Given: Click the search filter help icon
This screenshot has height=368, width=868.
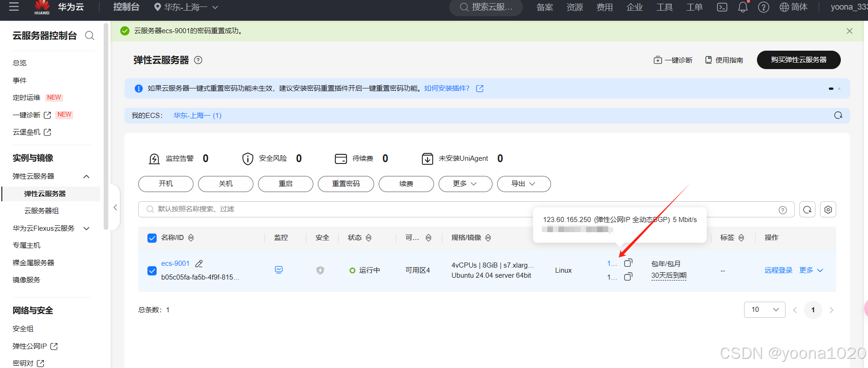Looking at the screenshot, I should [783, 210].
